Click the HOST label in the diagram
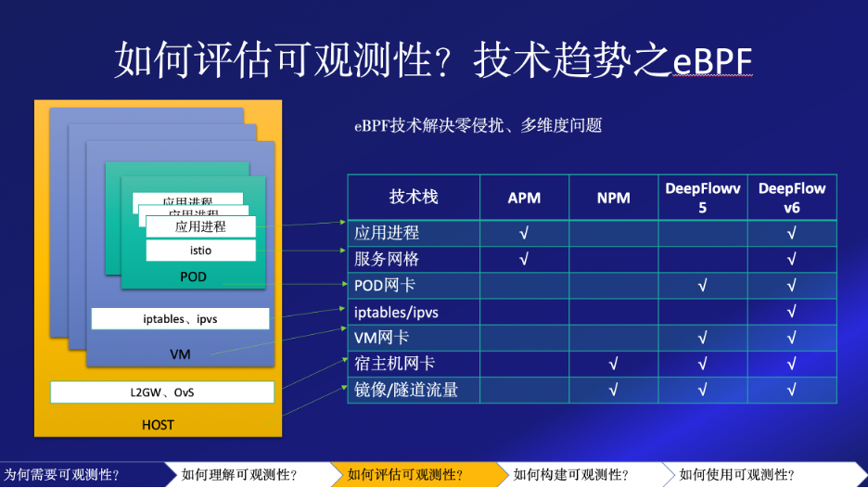This screenshot has height=488, width=868. pyautogui.click(x=158, y=425)
